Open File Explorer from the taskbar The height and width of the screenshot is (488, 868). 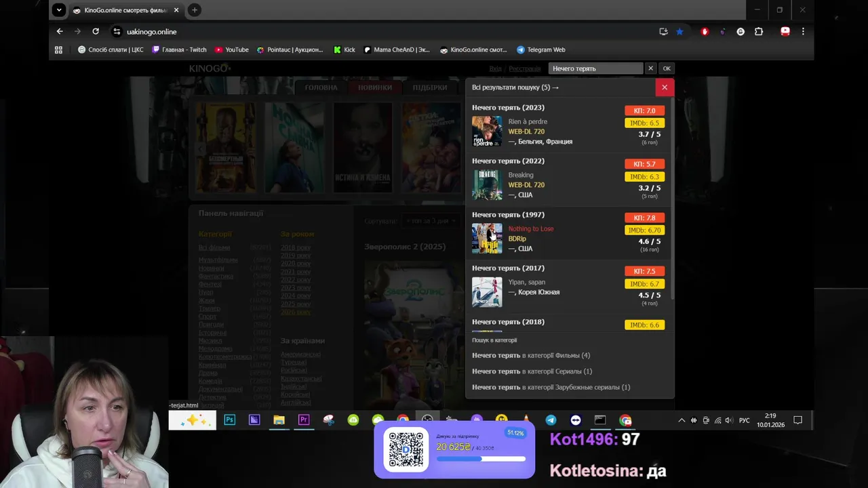click(279, 420)
